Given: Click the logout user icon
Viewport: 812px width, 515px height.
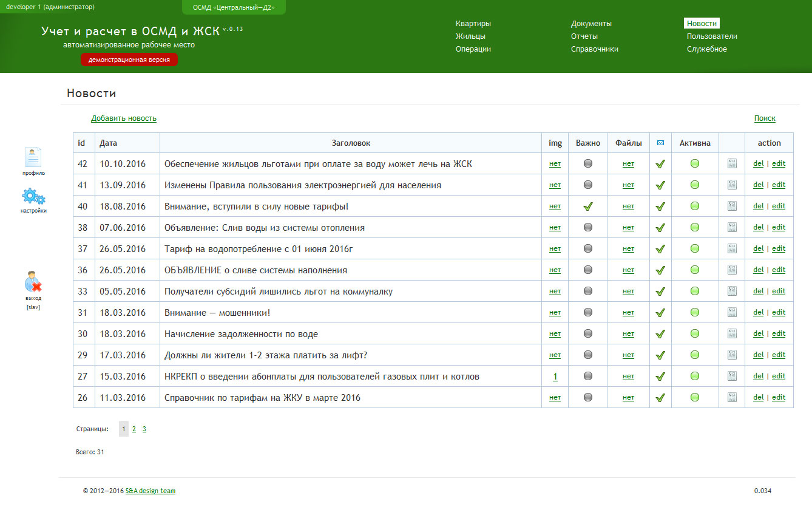Looking at the screenshot, I should [x=33, y=282].
